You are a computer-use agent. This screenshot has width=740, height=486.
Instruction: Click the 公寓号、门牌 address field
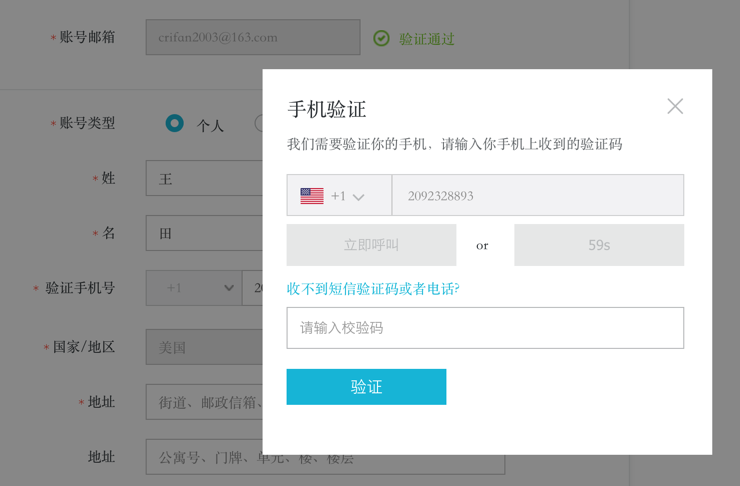click(x=204, y=457)
